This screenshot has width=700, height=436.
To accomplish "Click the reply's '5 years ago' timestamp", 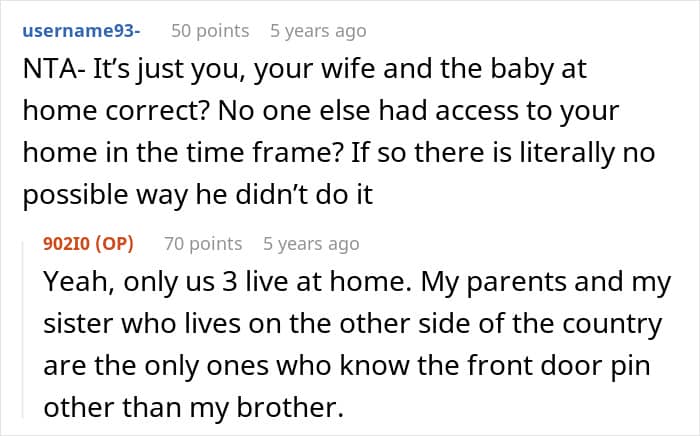I will click(x=311, y=243).
